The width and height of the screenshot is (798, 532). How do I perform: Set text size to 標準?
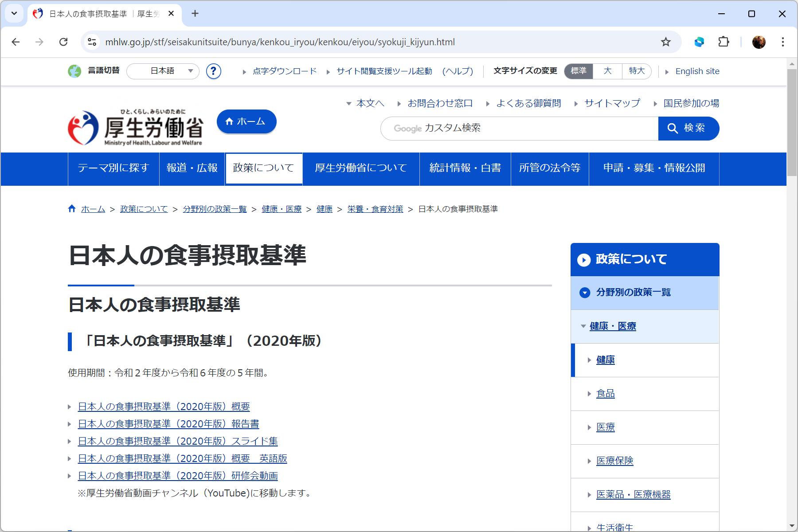coord(579,71)
